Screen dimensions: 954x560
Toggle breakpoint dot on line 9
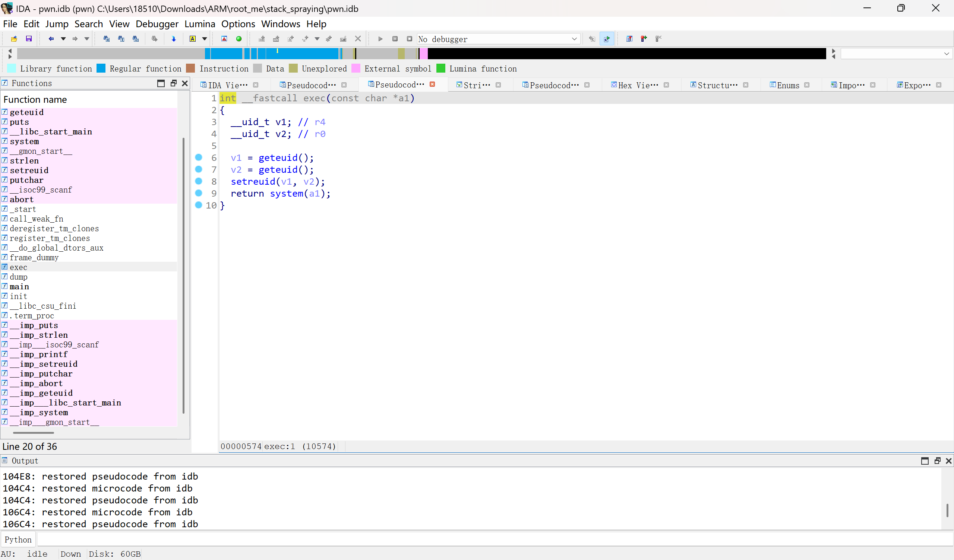tap(198, 193)
